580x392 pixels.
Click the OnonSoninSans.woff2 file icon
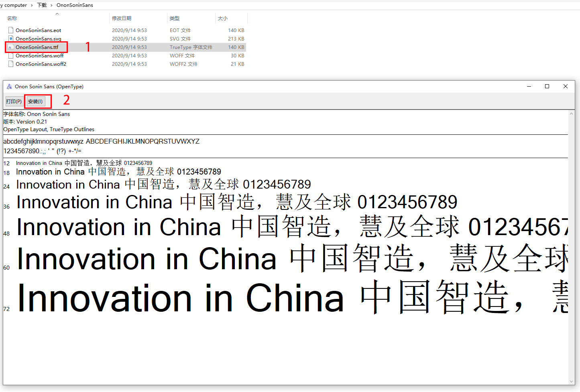point(11,64)
